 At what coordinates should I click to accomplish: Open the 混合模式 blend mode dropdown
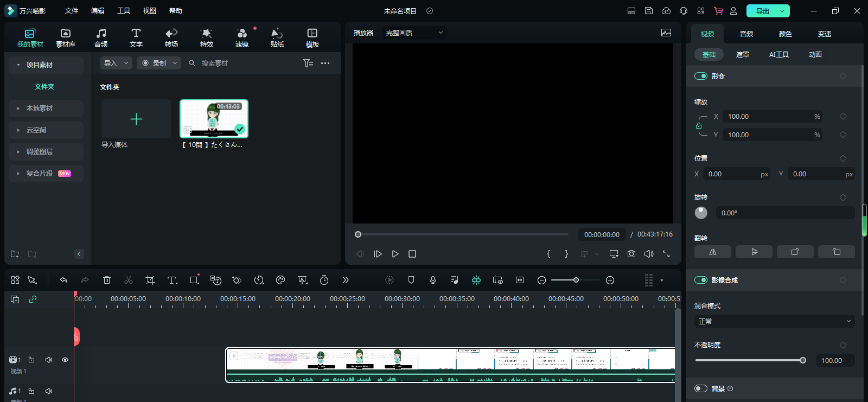[x=774, y=321]
